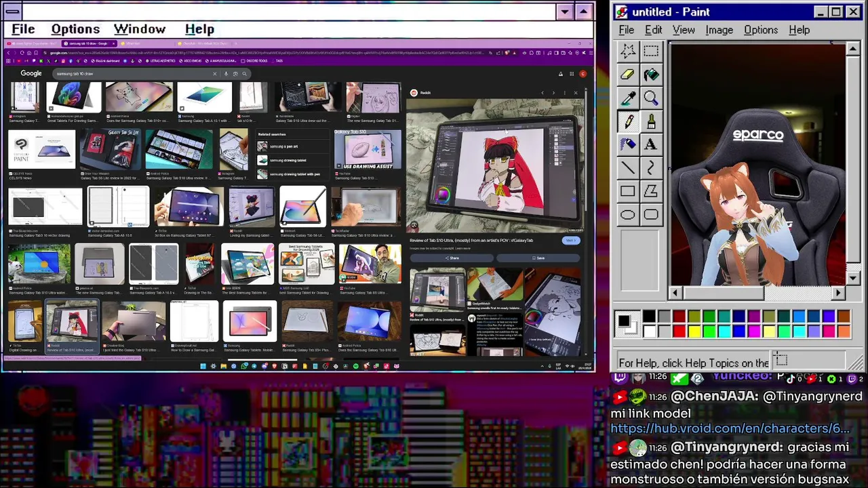Click the Share button under the preview
868x488 pixels.
click(452, 258)
